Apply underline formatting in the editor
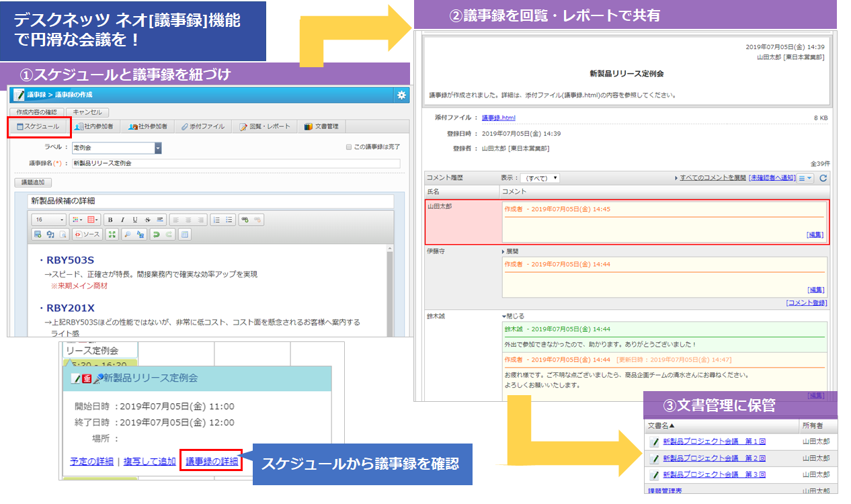The height and width of the screenshot is (504, 851). (134, 220)
